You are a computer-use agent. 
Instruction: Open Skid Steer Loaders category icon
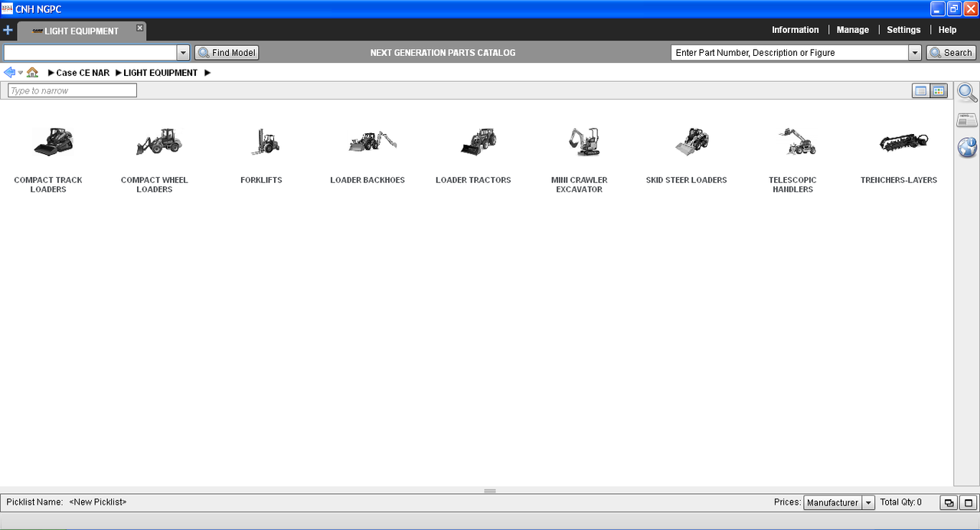pyautogui.click(x=691, y=142)
